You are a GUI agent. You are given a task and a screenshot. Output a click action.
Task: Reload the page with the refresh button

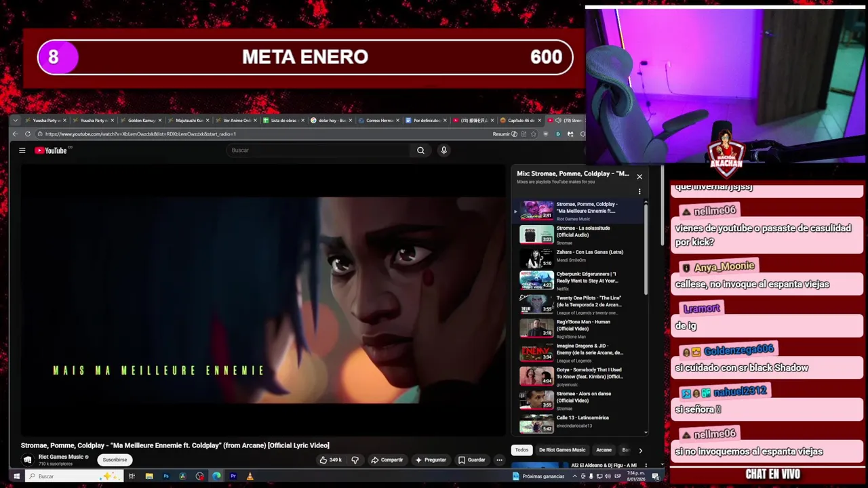(28, 134)
